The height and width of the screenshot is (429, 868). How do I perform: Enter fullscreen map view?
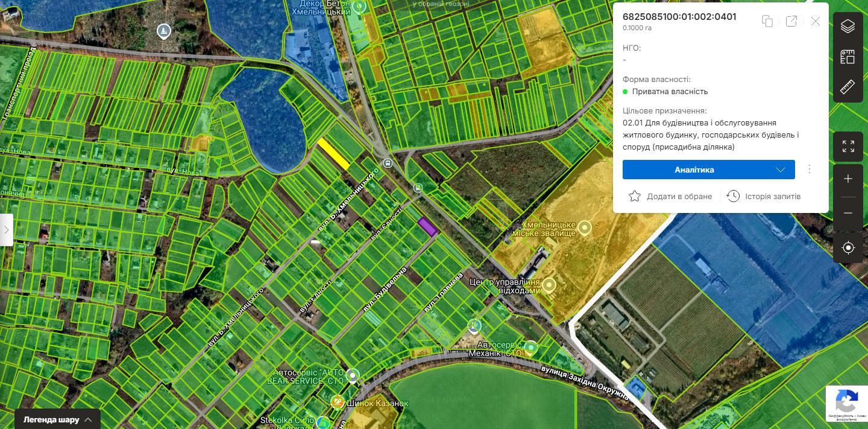pyautogui.click(x=848, y=147)
